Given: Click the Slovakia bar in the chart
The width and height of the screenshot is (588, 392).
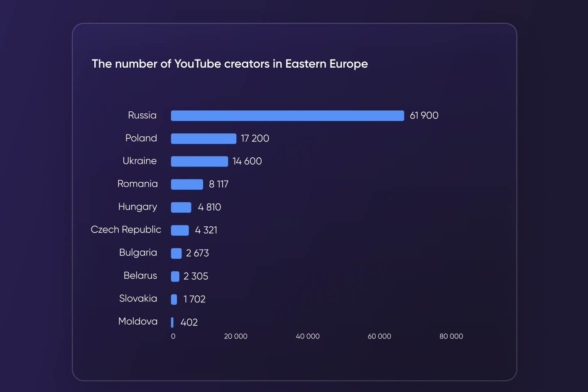Looking at the screenshot, I should pos(174,299).
